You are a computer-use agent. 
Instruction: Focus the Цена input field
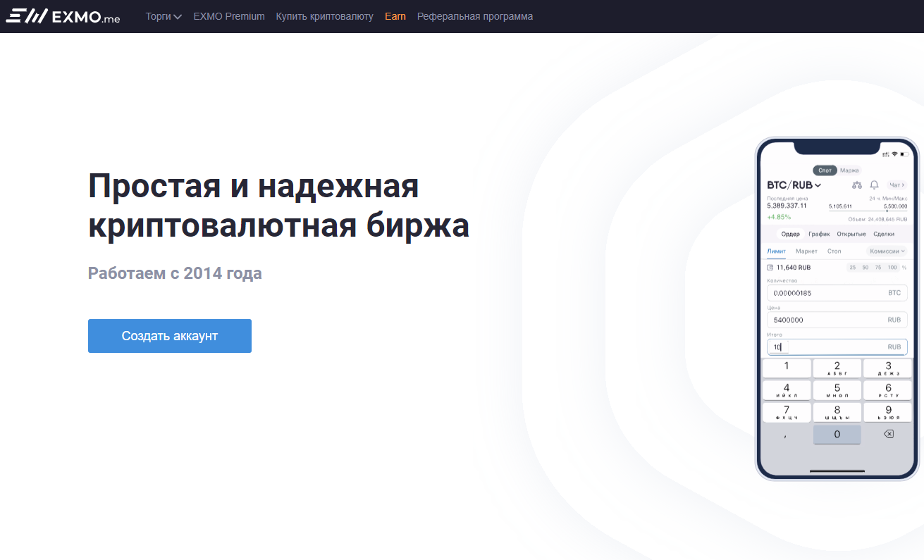tap(837, 320)
